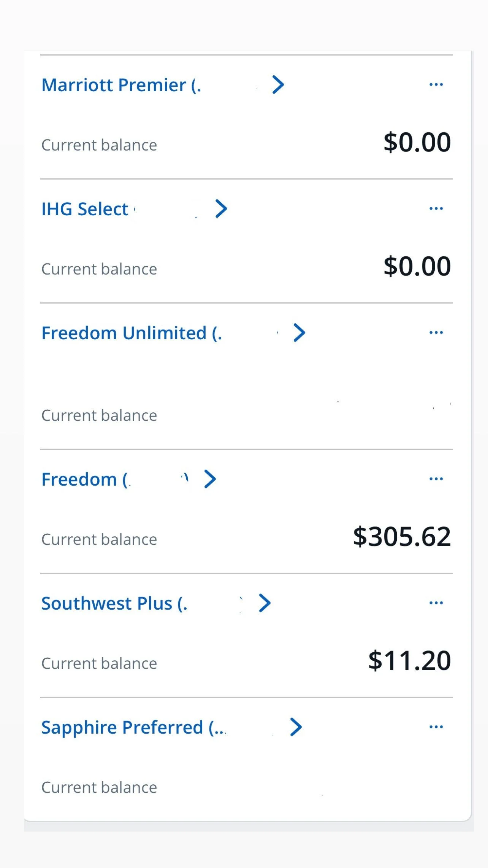Click the Marriott Premier $0.00 balance

click(x=417, y=142)
